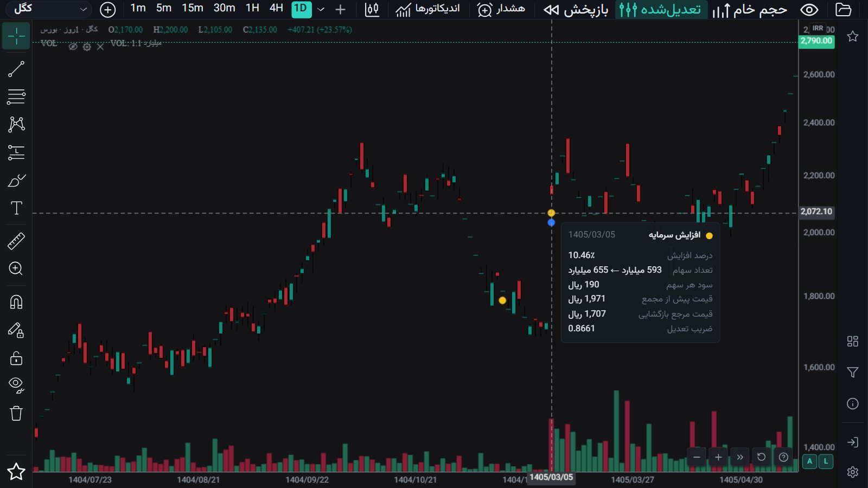
Task: Switch to the 4H timeframe
Action: tap(277, 8)
